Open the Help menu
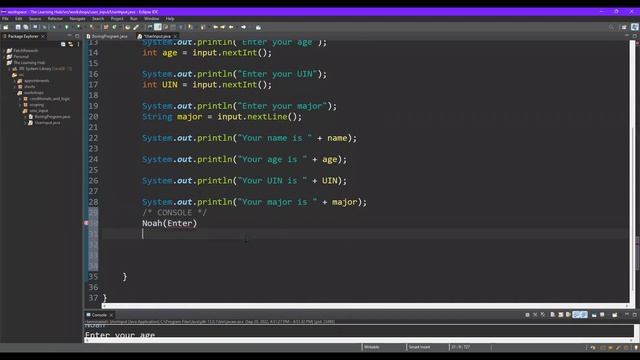 click(170, 19)
